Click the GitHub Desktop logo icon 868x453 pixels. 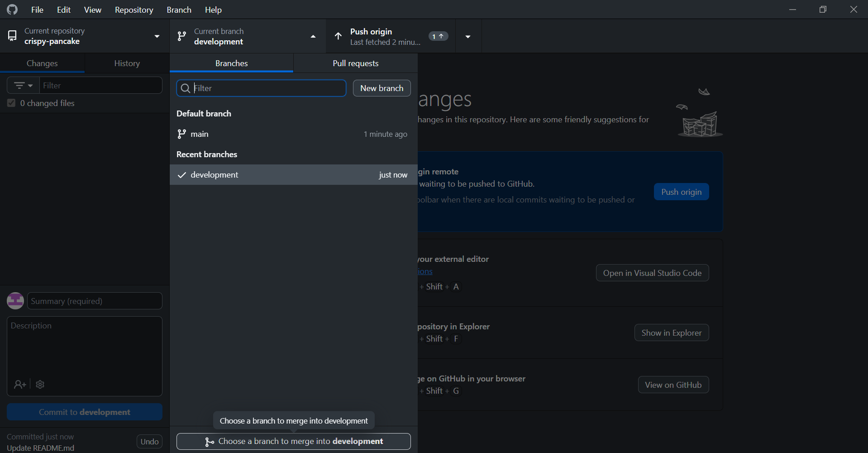[12, 10]
